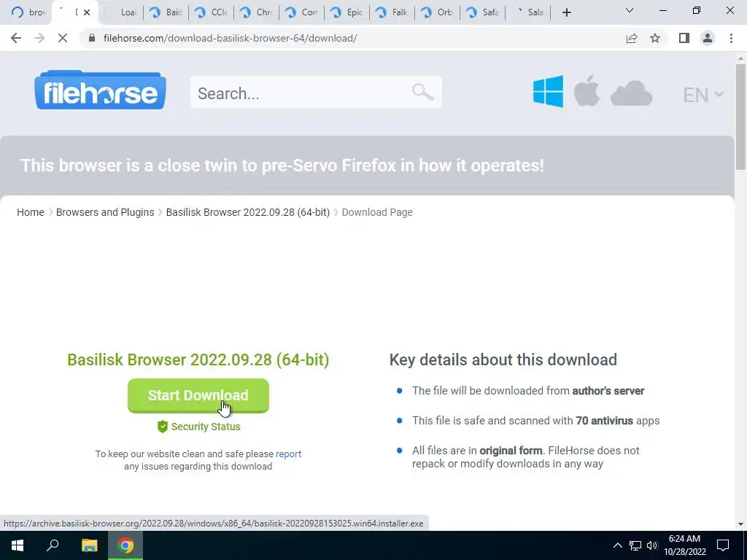The width and height of the screenshot is (747, 560).
Task: Share this page icon
Action: click(632, 38)
